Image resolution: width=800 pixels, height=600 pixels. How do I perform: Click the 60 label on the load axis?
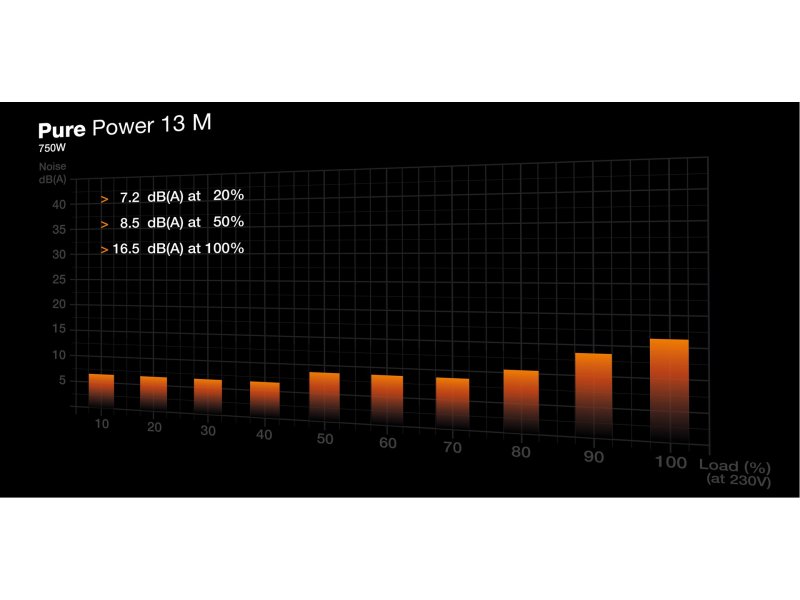coord(388,443)
